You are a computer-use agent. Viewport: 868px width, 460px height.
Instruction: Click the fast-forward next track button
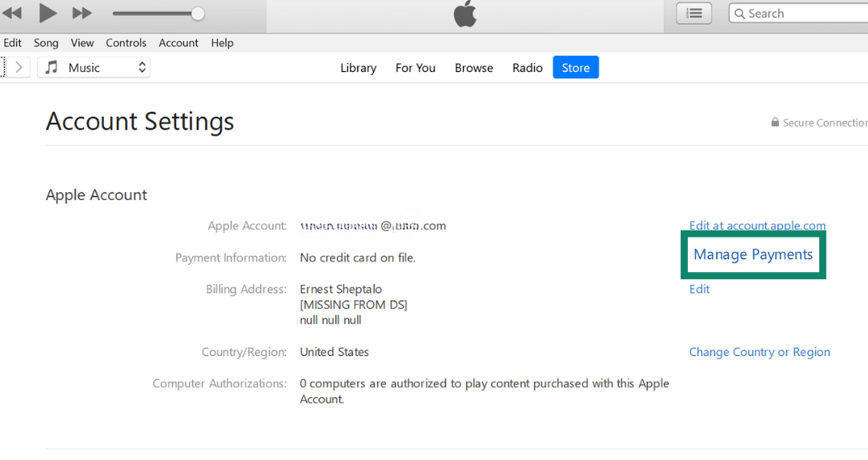pos(82,13)
